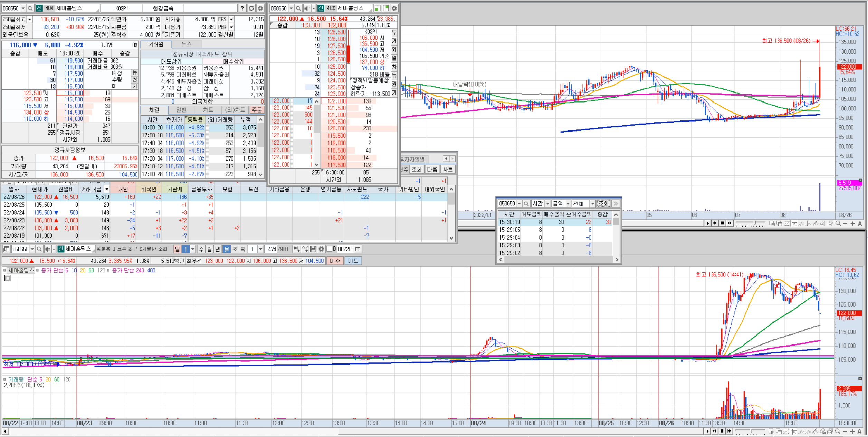
Task: Toggle D checkbox beside the 08/26 date
Action: pyautogui.click(x=329, y=249)
